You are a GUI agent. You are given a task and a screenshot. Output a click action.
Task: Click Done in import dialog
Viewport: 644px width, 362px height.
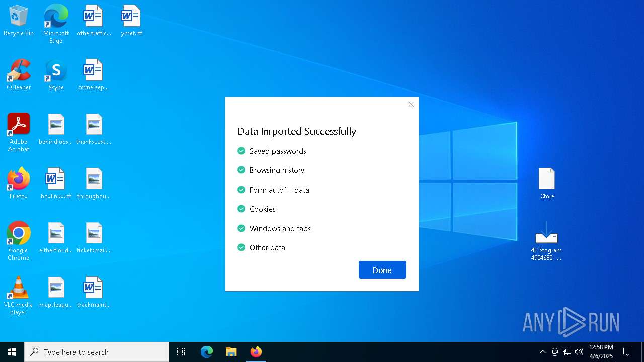[x=382, y=270]
